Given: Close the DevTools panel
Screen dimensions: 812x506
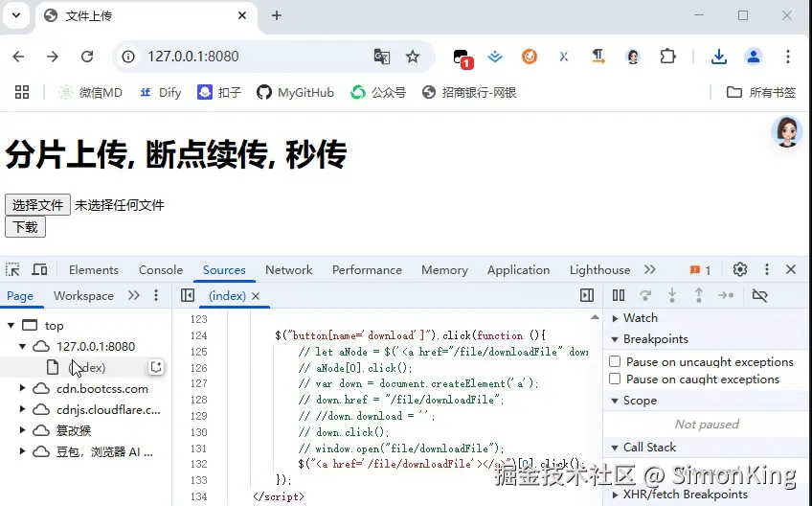Looking at the screenshot, I should point(791,269).
